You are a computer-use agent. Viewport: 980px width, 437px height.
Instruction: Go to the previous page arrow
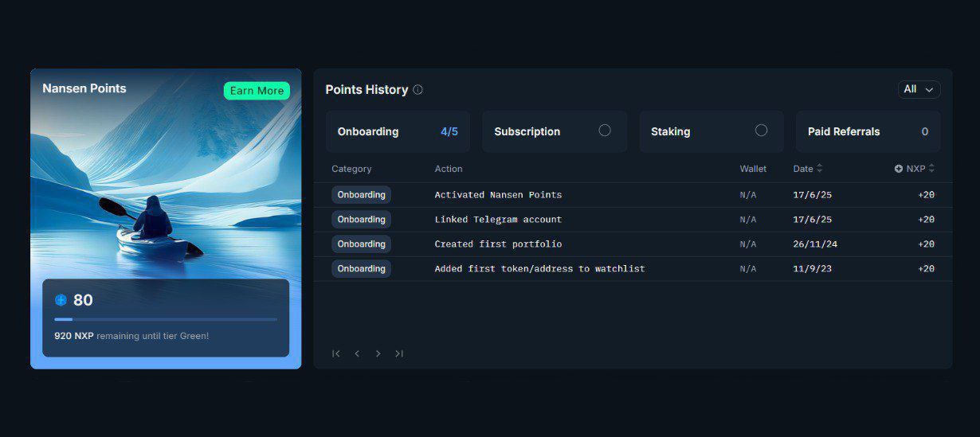tap(357, 353)
